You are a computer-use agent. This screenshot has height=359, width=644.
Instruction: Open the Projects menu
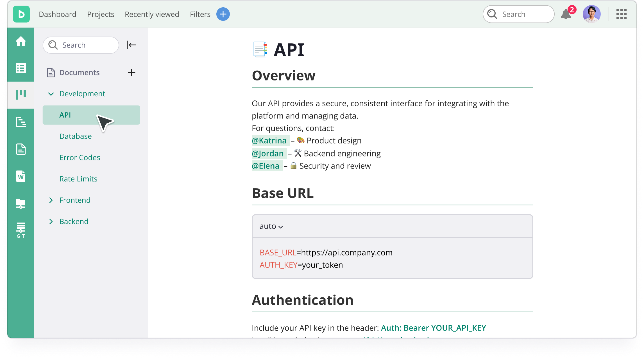101,14
